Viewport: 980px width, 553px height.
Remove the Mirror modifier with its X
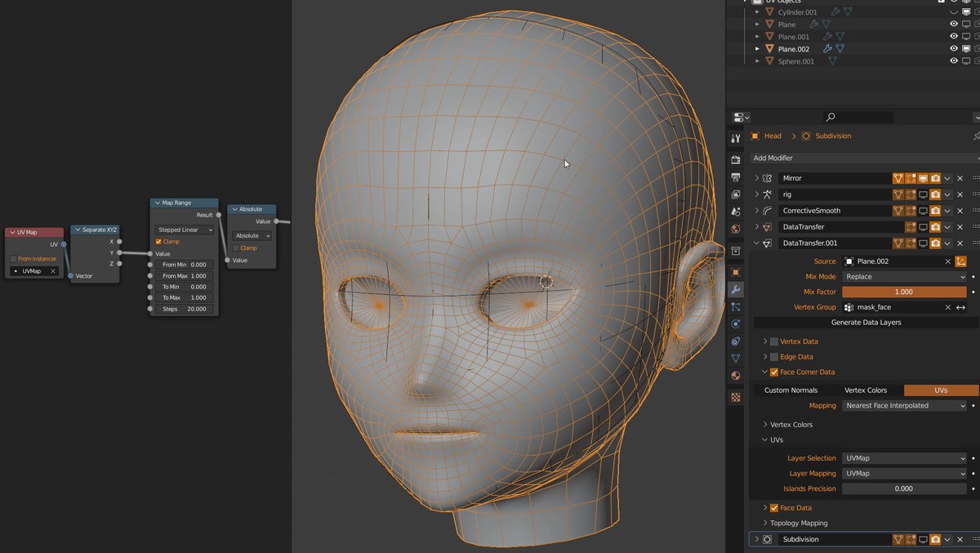click(x=960, y=178)
